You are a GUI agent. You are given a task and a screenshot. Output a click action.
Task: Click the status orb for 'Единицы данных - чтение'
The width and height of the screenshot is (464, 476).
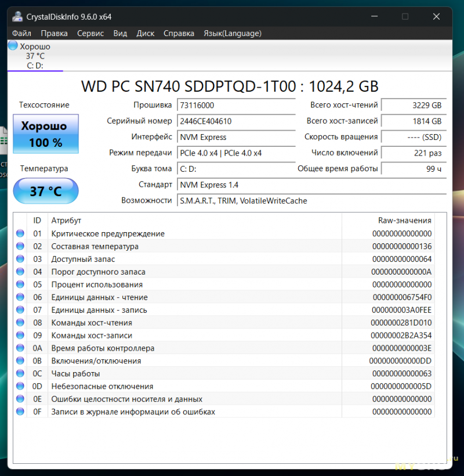[x=20, y=297]
